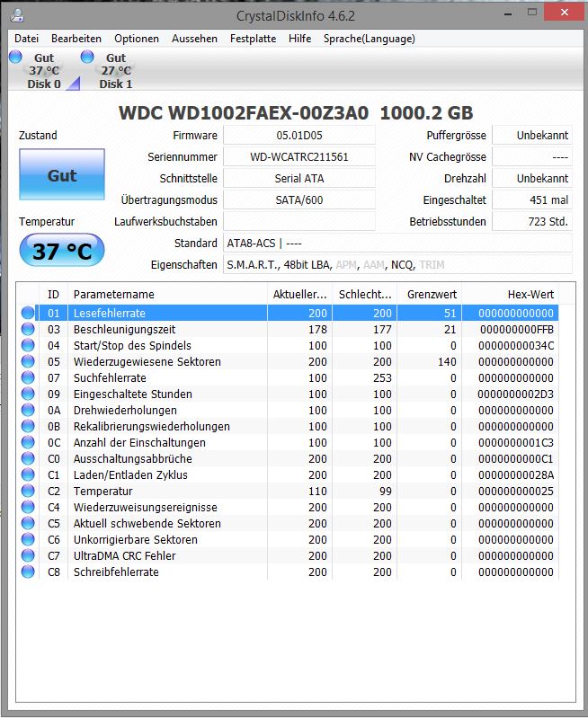The image size is (588, 718).
Task: Open the Datei menu
Action: tap(26, 39)
